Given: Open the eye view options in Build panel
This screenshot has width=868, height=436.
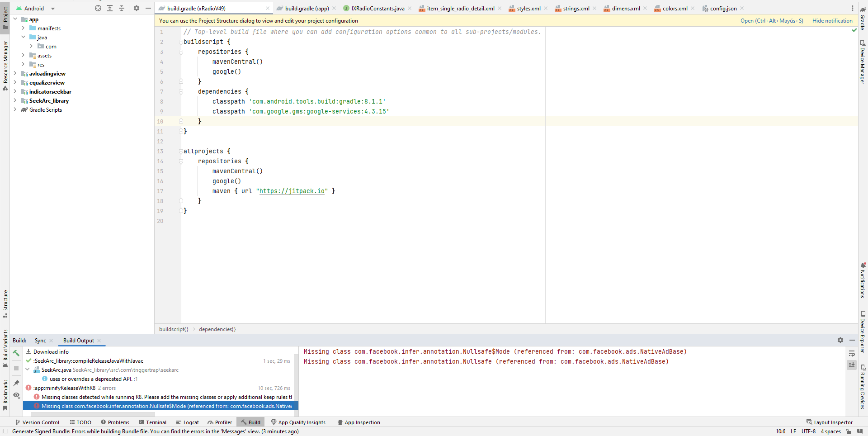Looking at the screenshot, I should click(16, 395).
